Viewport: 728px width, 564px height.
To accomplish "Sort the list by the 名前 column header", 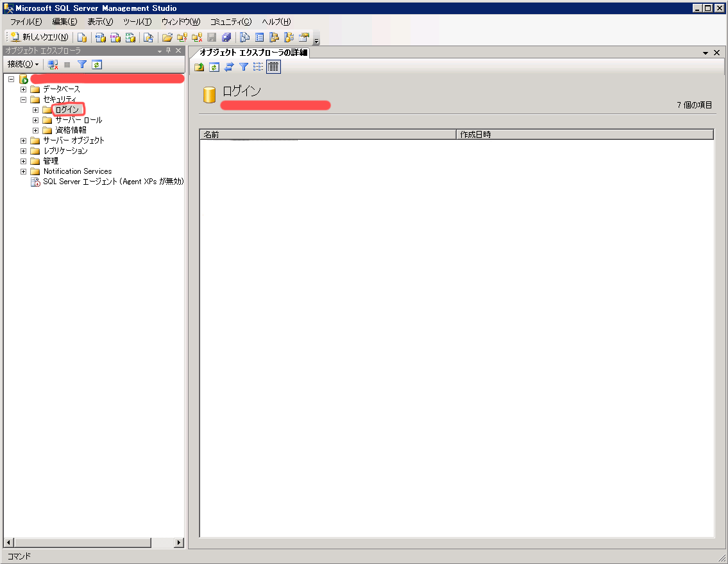I will [328, 135].
